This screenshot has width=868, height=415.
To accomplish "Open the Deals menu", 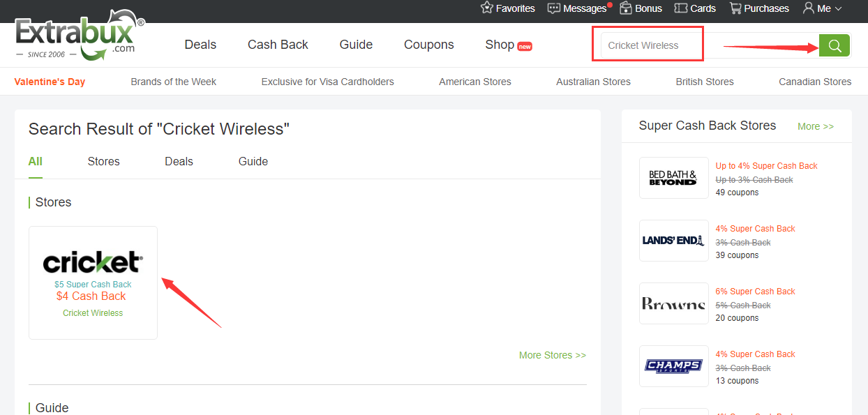I will click(200, 45).
